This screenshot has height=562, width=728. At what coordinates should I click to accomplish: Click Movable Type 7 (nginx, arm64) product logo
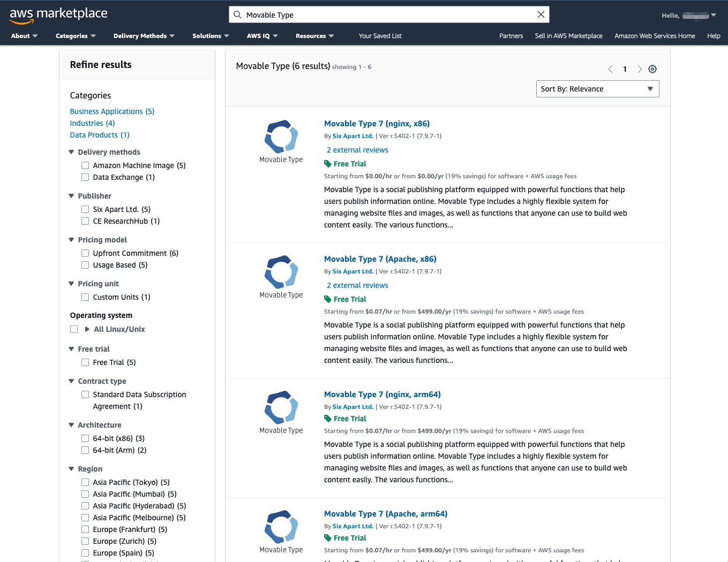(x=281, y=407)
